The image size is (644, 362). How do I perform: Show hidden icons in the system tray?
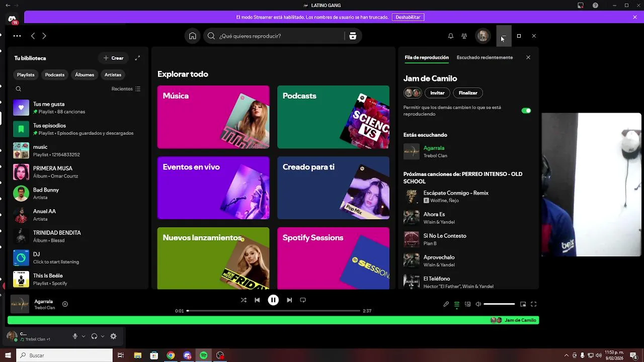(566, 355)
